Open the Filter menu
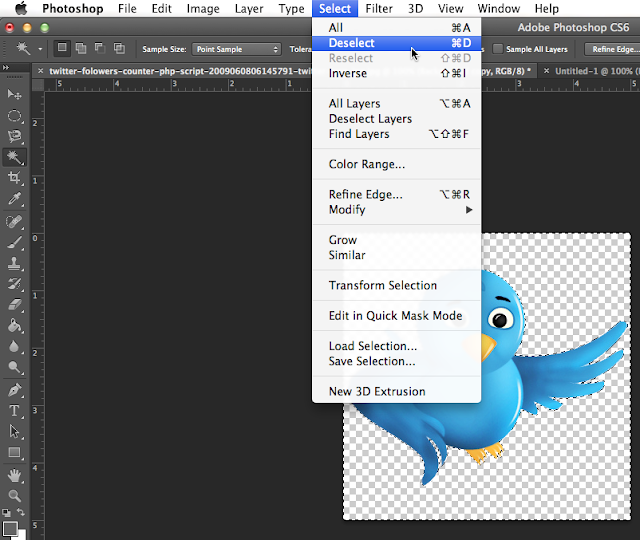This screenshot has height=540, width=640. [379, 9]
